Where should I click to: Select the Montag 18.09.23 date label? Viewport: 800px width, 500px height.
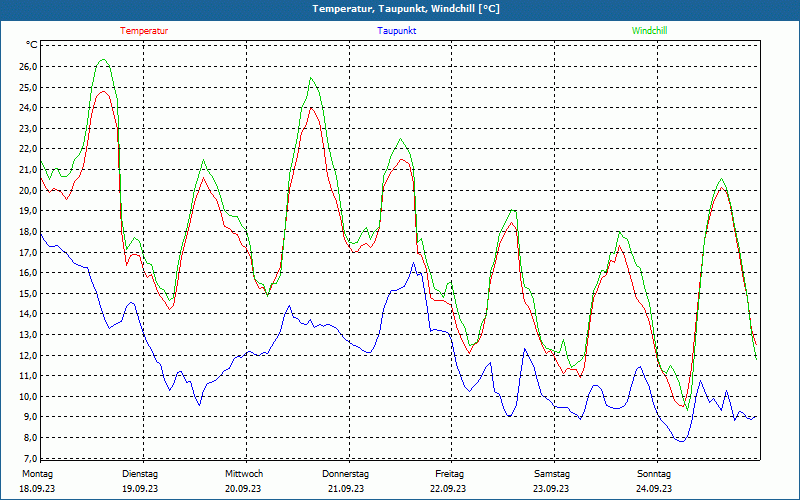coord(37,481)
